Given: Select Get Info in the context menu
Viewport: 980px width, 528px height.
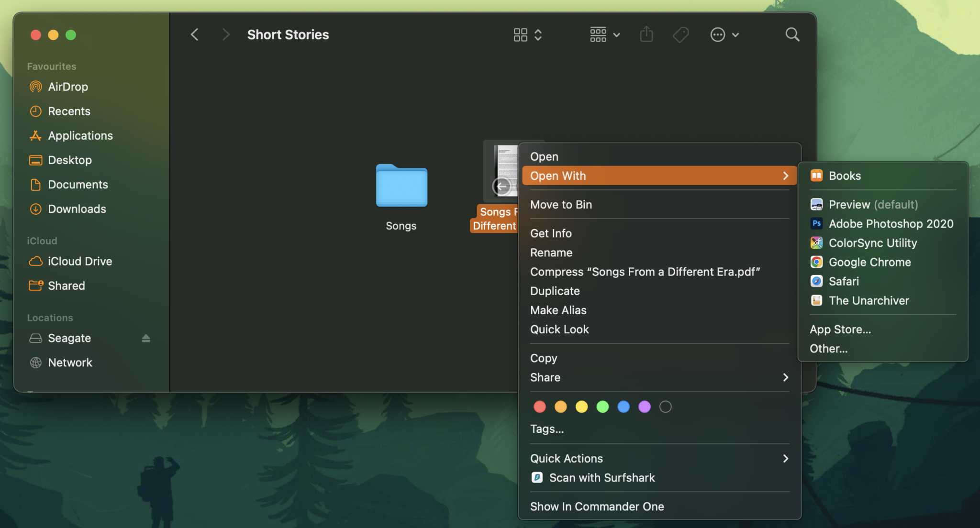Looking at the screenshot, I should click(x=550, y=233).
